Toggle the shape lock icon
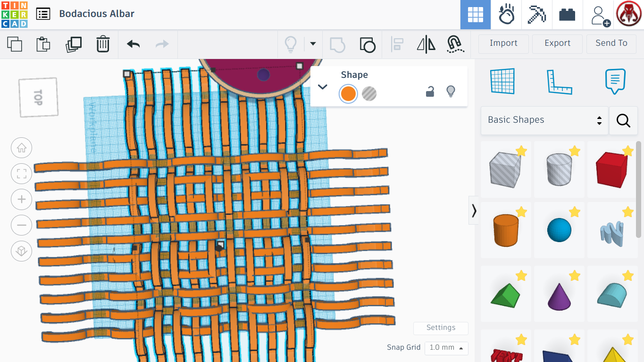 tap(430, 92)
